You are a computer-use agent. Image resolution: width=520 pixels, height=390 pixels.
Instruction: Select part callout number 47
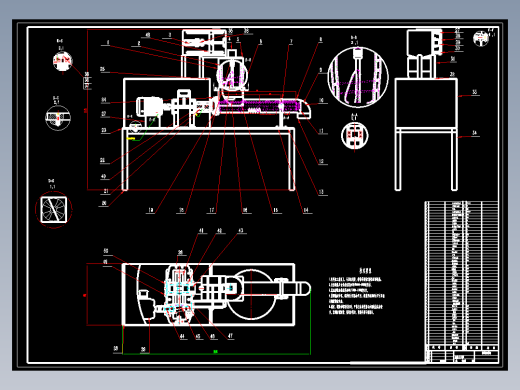pyautogui.click(x=230, y=336)
